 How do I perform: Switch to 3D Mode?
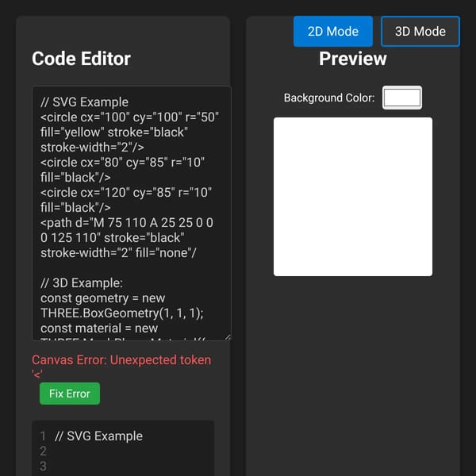coord(420,32)
